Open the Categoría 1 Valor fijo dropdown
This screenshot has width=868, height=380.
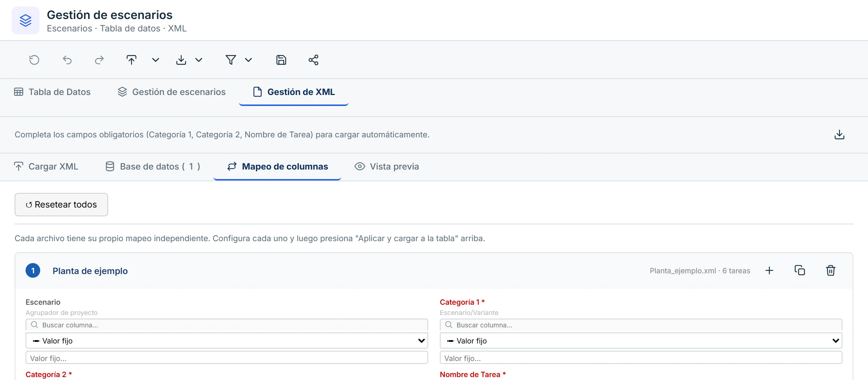tap(641, 341)
